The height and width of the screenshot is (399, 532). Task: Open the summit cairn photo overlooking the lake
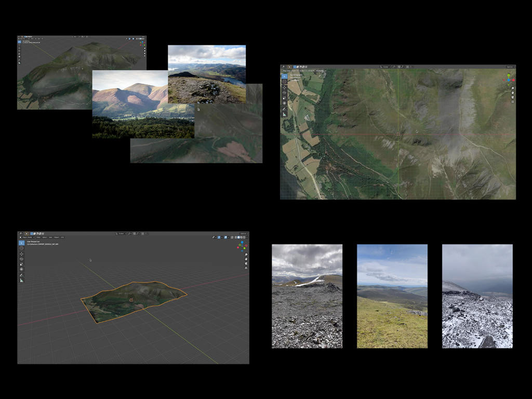pos(207,74)
